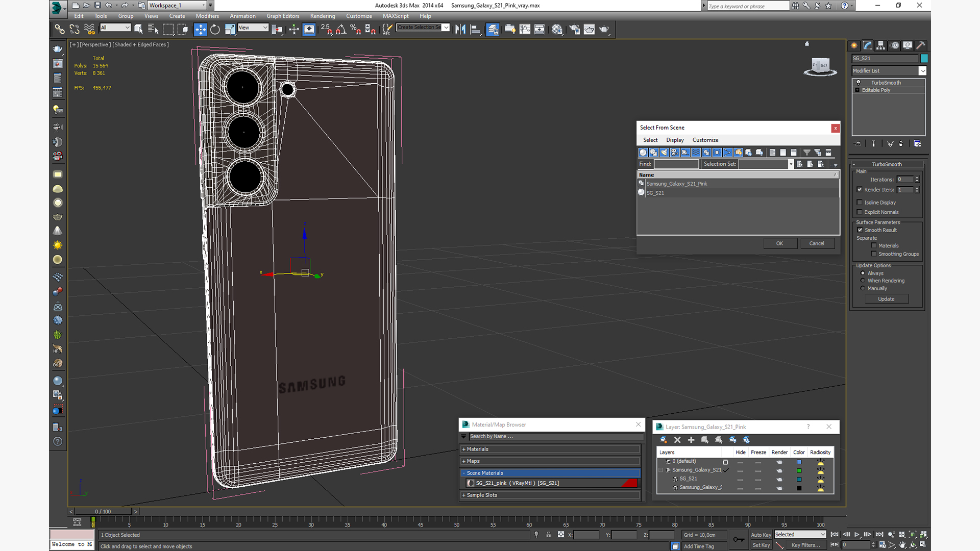
Task: Switch to the Utilities hammer tab
Action: pyautogui.click(x=921, y=45)
